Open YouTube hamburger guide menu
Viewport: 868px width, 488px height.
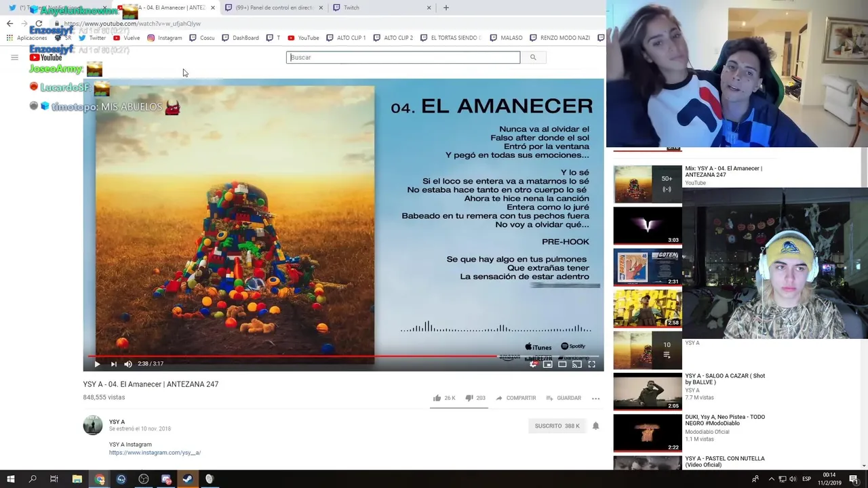(x=14, y=57)
